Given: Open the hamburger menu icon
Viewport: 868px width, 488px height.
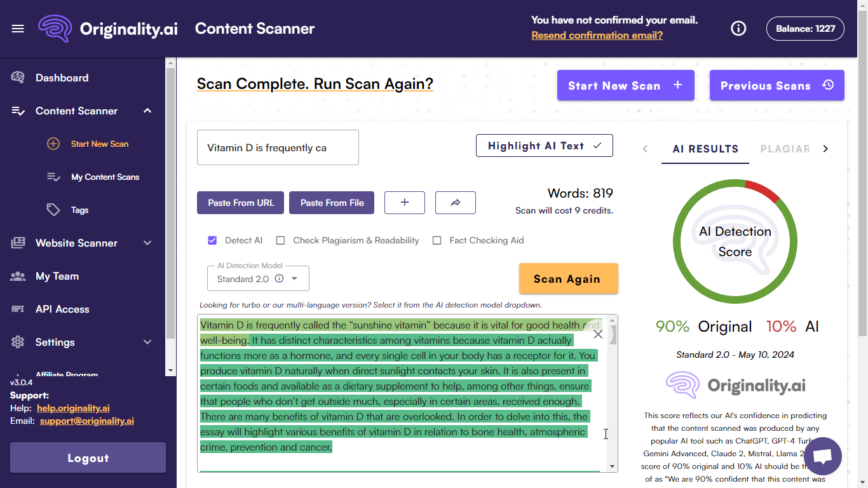Looking at the screenshot, I should (18, 29).
